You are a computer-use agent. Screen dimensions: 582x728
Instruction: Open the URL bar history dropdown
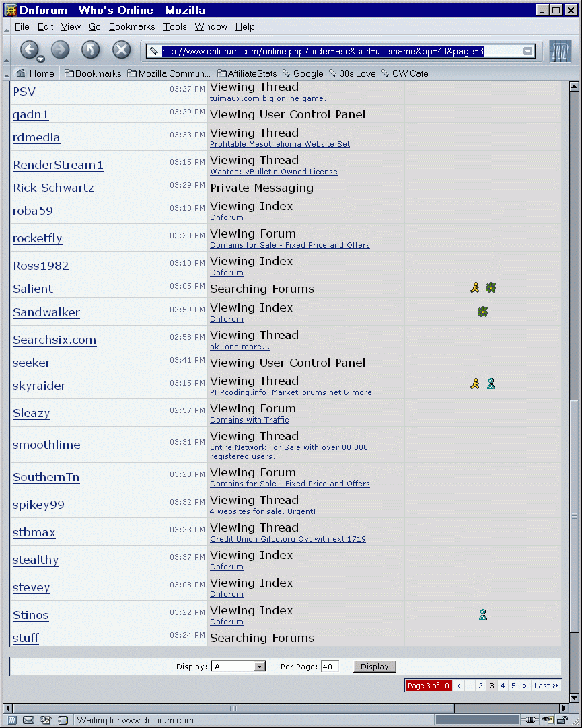(528, 51)
